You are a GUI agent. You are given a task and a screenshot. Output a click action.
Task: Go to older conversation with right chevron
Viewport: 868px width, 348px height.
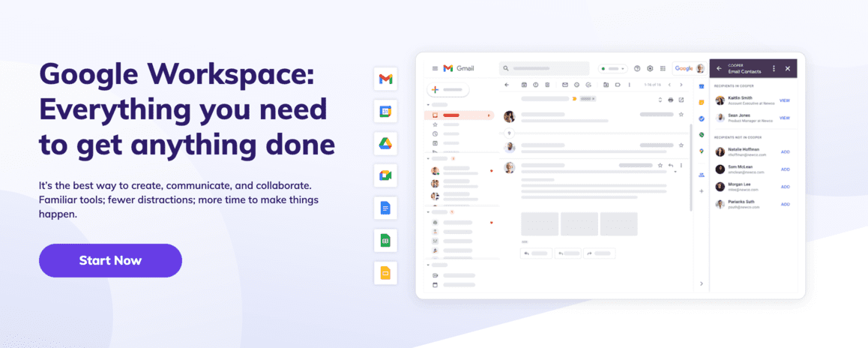[x=681, y=85]
